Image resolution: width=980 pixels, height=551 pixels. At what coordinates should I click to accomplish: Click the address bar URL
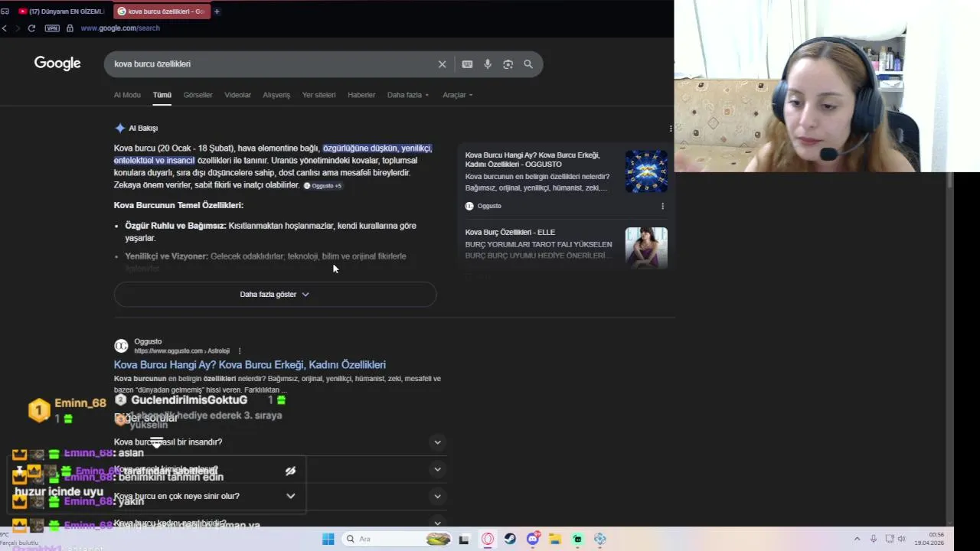[x=120, y=28]
